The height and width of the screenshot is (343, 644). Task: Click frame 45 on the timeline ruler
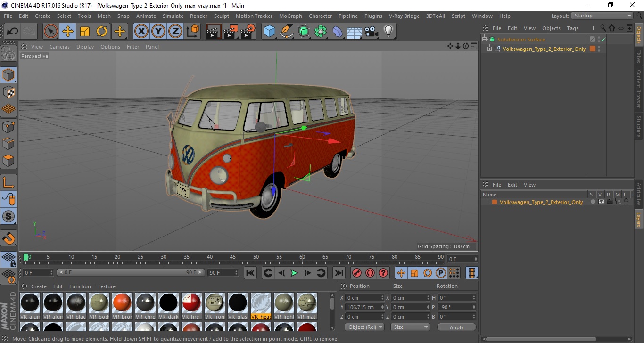pos(233,257)
